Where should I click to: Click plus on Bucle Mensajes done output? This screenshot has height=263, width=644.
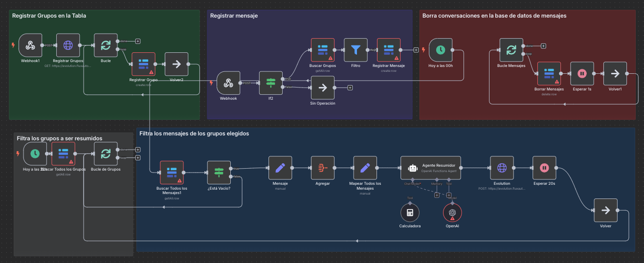pos(543,46)
